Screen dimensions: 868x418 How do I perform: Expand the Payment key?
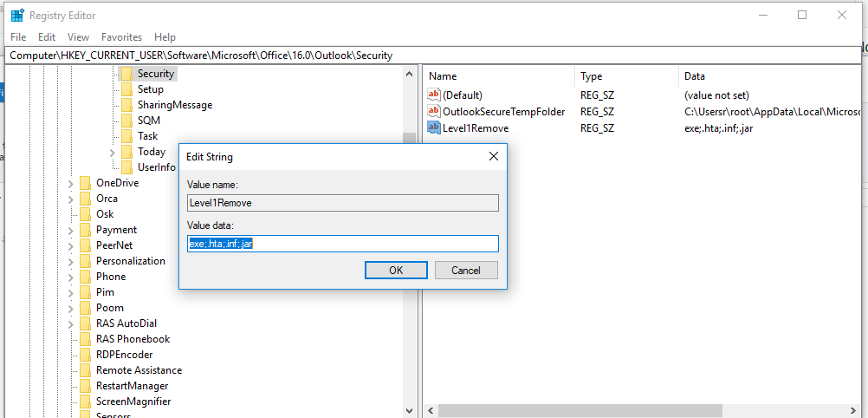[70, 230]
